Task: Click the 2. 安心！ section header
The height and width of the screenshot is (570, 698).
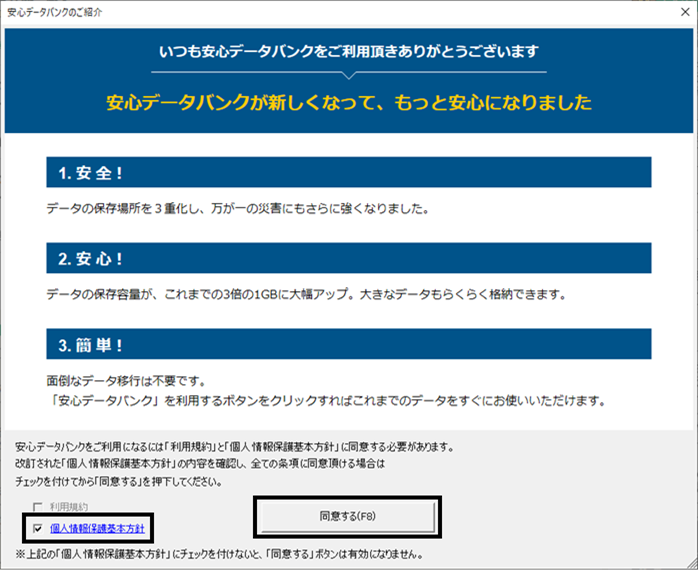Action: (x=349, y=258)
